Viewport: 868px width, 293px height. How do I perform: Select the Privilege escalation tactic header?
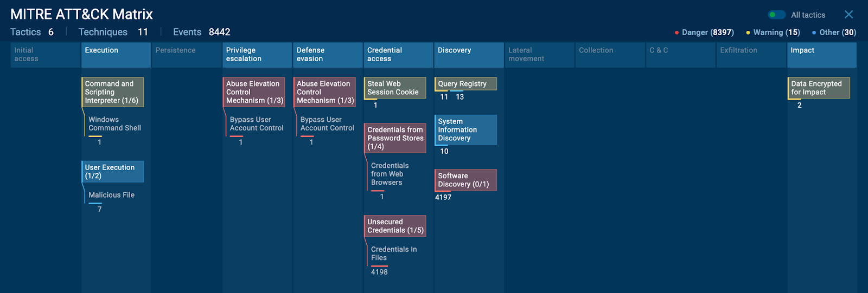point(257,55)
